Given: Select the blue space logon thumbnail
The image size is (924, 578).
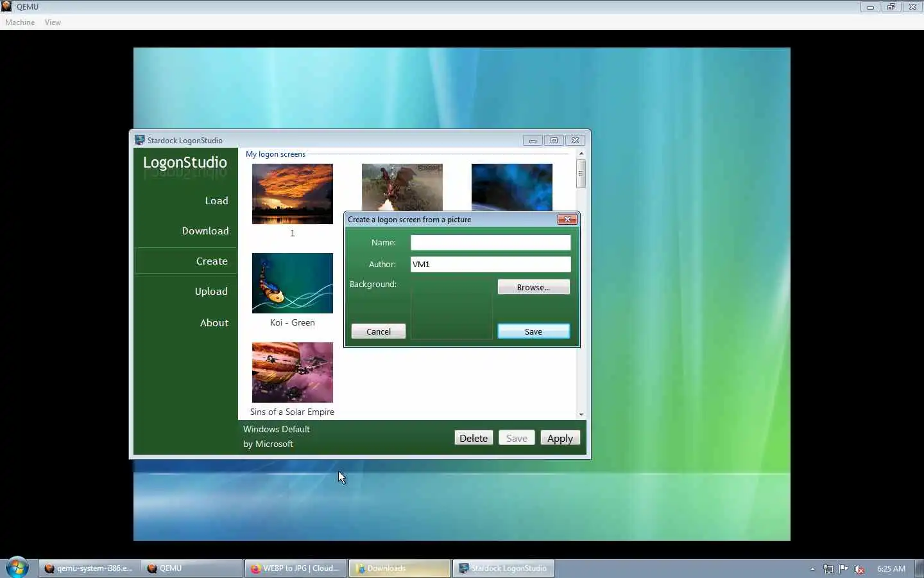Looking at the screenshot, I should pos(511,187).
